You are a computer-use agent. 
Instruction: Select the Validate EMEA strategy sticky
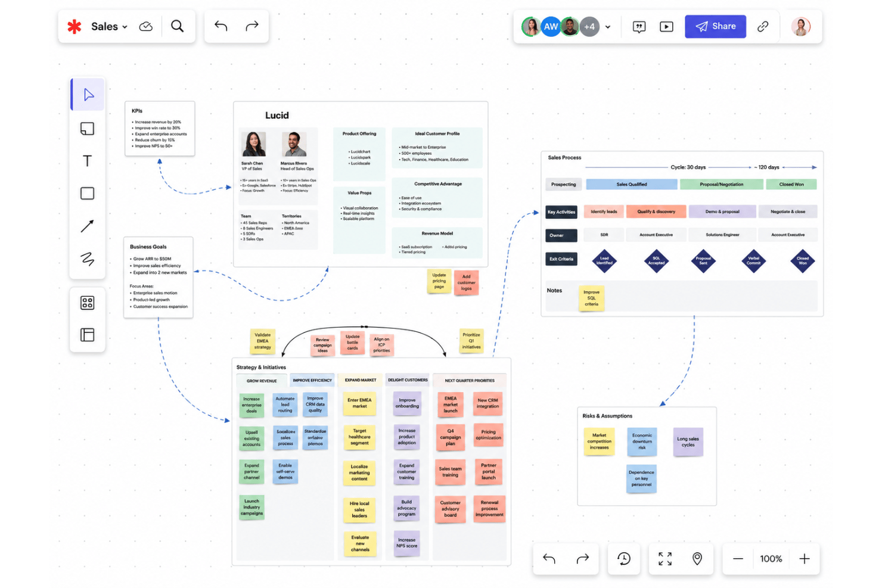263,341
